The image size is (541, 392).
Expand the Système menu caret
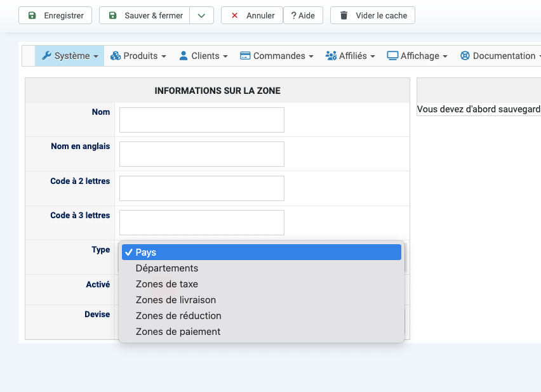96,56
